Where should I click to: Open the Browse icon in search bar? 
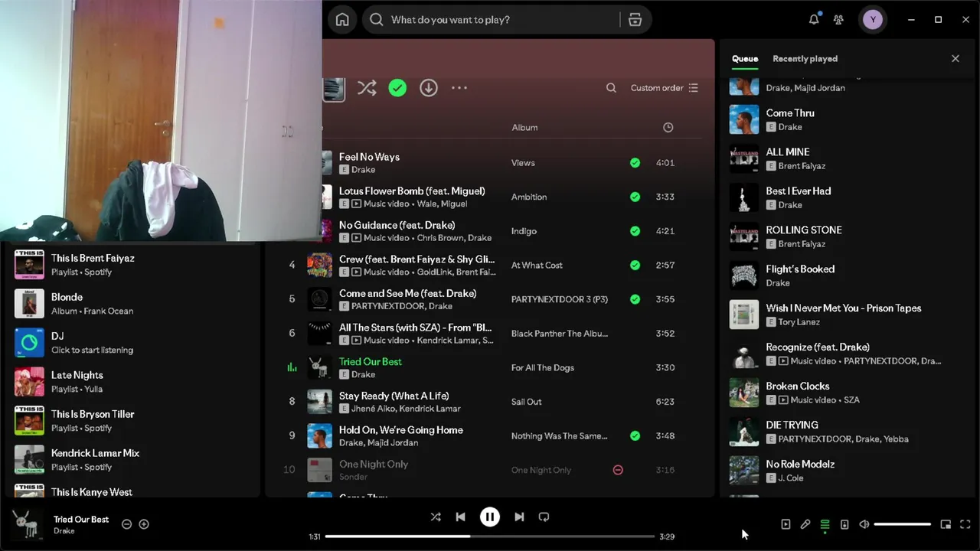pyautogui.click(x=635, y=20)
